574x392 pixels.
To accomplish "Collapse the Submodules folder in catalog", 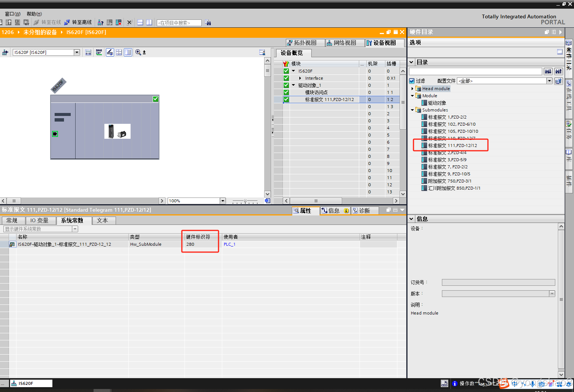I will click(412, 110).
